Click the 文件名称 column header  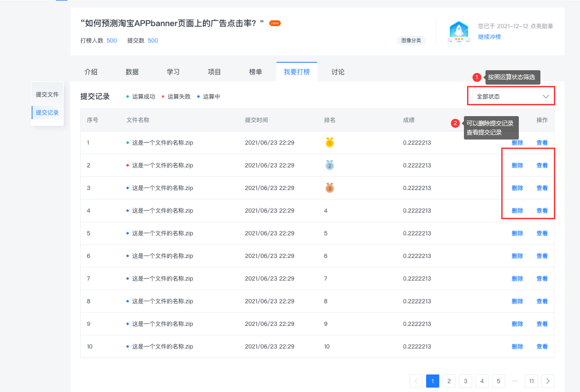(138, 120)
